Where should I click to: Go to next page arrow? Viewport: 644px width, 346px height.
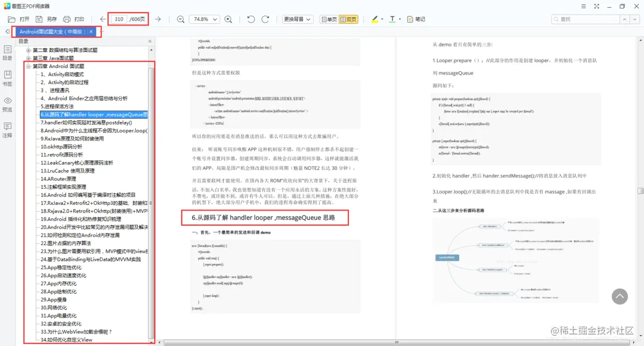(158, 19)
